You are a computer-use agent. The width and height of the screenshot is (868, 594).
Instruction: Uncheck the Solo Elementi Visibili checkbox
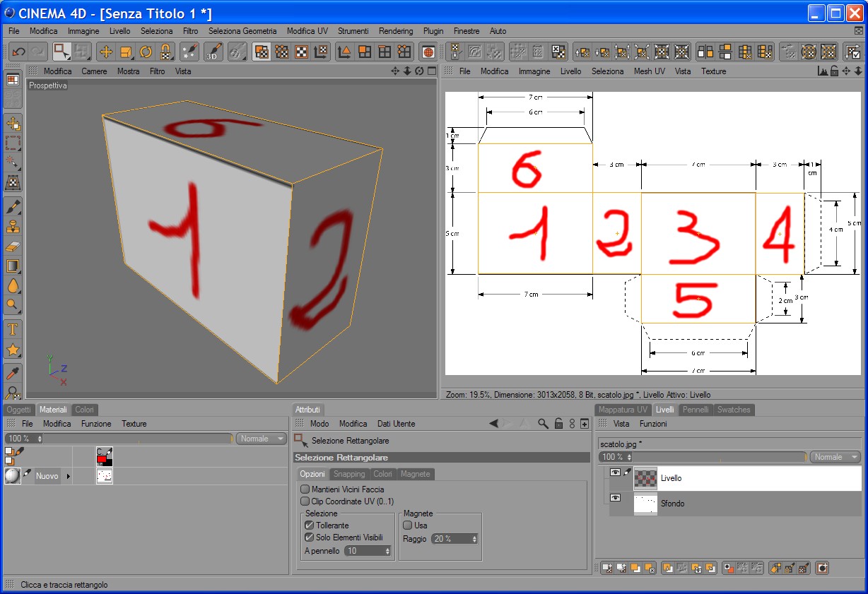tap(309, 537)
